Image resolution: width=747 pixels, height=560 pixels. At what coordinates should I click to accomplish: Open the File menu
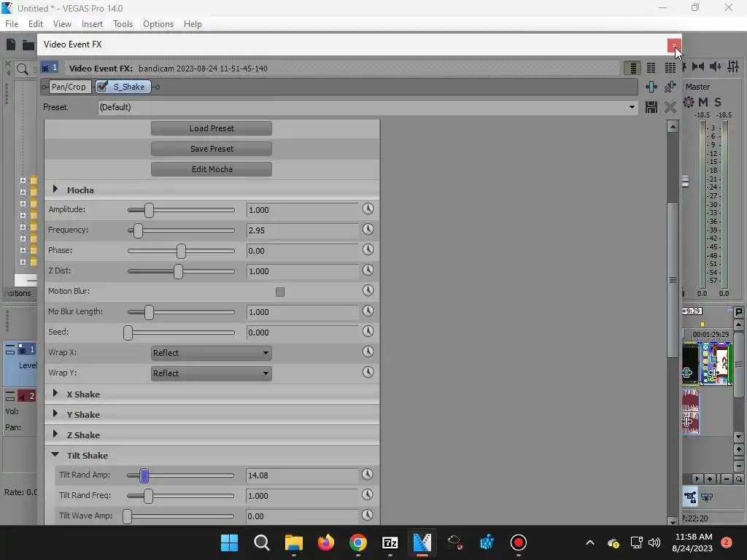coord(12,24)
